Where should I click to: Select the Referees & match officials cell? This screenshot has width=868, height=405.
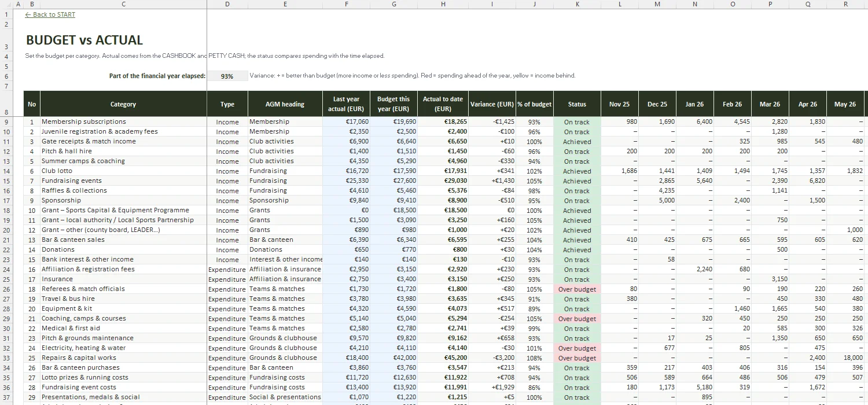pyautogui.click(x=123, y=289)
